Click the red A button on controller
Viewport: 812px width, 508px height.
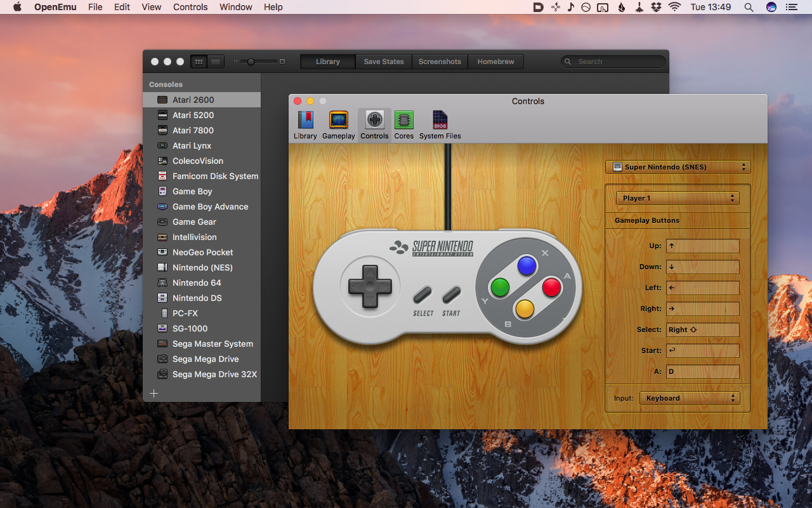click(552, 288)
